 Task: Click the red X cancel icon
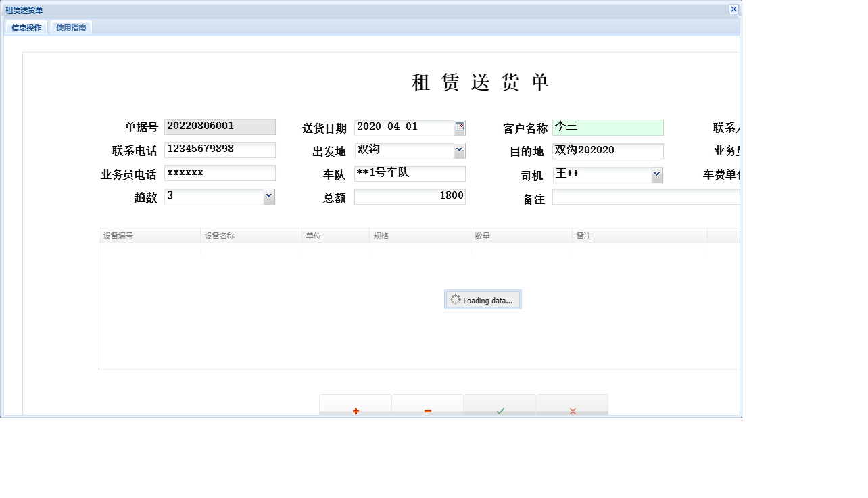[572, 411]
